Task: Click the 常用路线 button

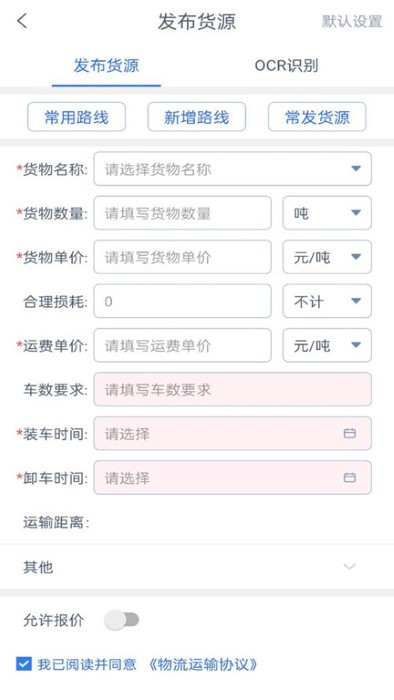Action: click(76, 117)
